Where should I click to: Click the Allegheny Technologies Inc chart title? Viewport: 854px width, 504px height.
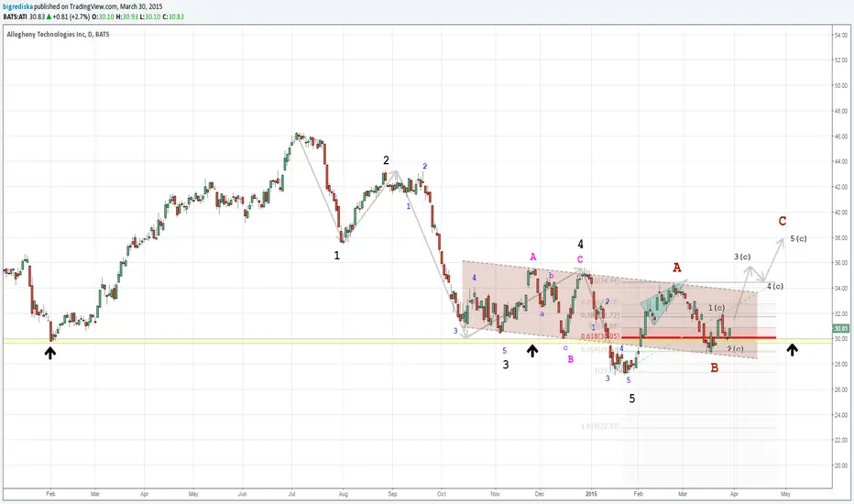[58, 34]
